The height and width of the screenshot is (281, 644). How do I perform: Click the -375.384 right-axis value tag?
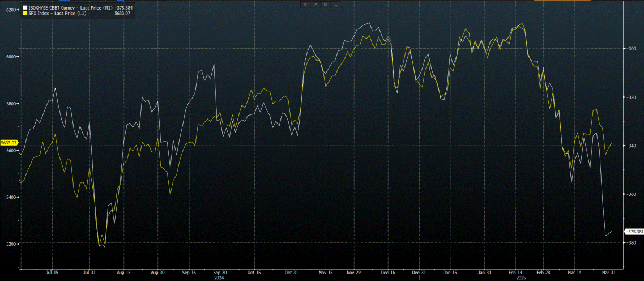click(x=633, y=232)
